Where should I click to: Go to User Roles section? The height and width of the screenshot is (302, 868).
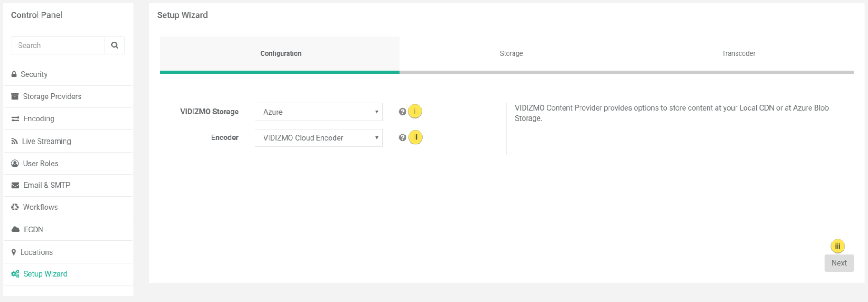68,163
